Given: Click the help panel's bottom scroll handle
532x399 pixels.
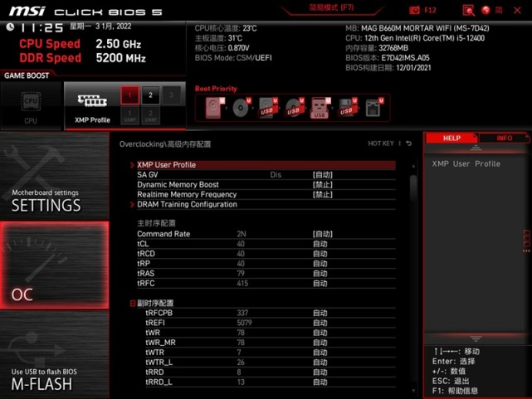Looking at the screenshot, I should [476, 338].
